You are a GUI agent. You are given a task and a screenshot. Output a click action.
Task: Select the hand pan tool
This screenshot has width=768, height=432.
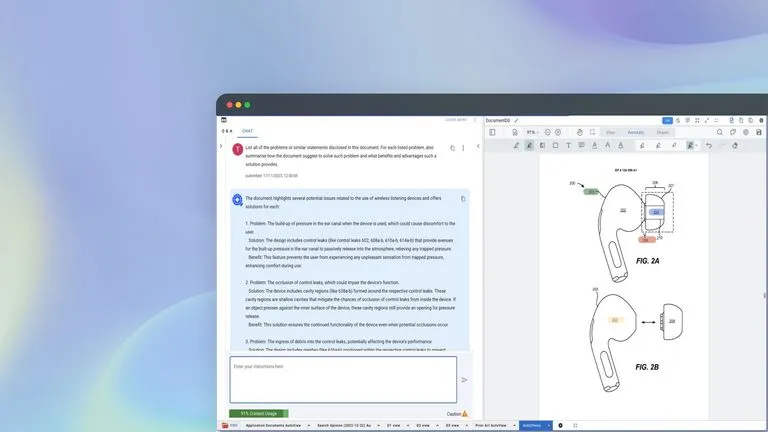pyautogui.click(x=580, y=132)
